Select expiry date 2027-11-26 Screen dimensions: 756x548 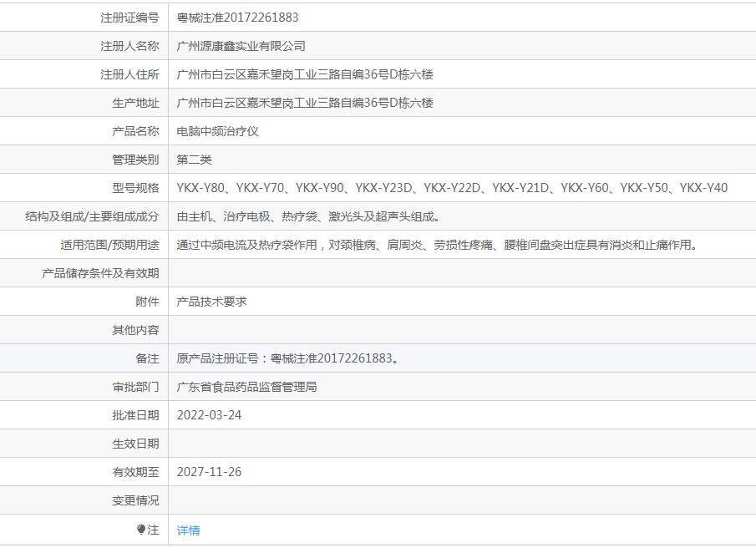[209, 472]
